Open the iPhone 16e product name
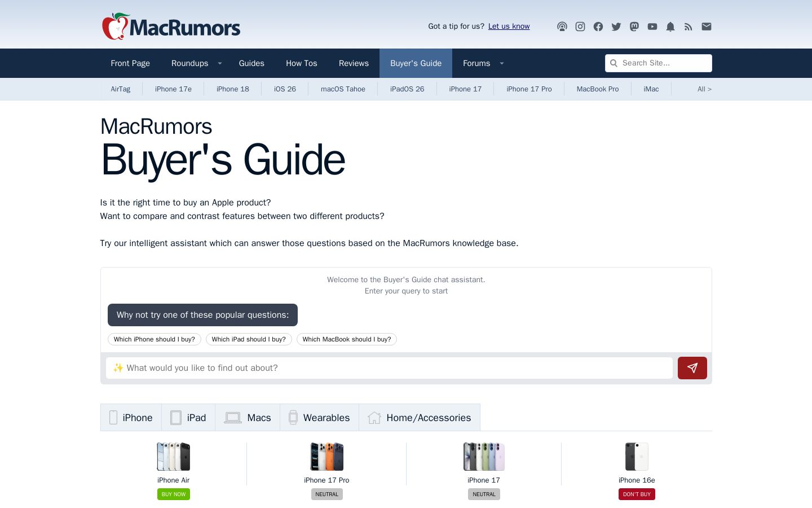Image resolution: width=812 pixels, height=508 pixels. pos(637,480)
